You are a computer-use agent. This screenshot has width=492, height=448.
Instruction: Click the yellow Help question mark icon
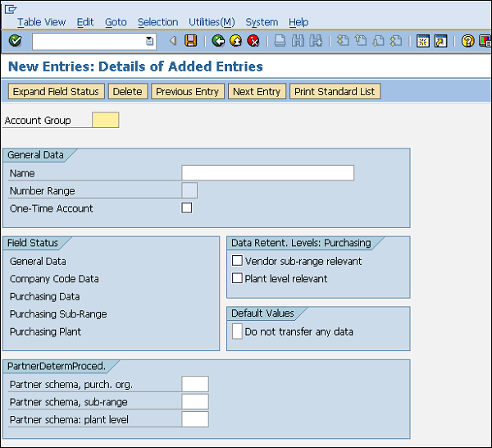click(468, 41)
